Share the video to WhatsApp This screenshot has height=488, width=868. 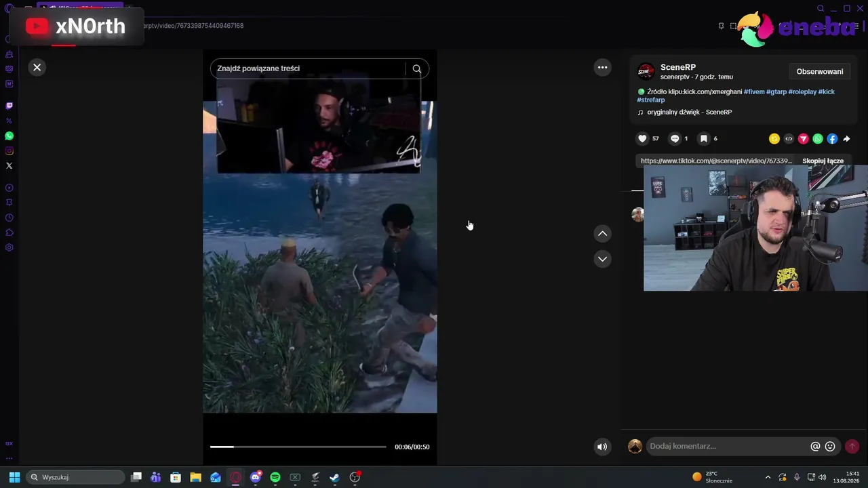[818, 139]
